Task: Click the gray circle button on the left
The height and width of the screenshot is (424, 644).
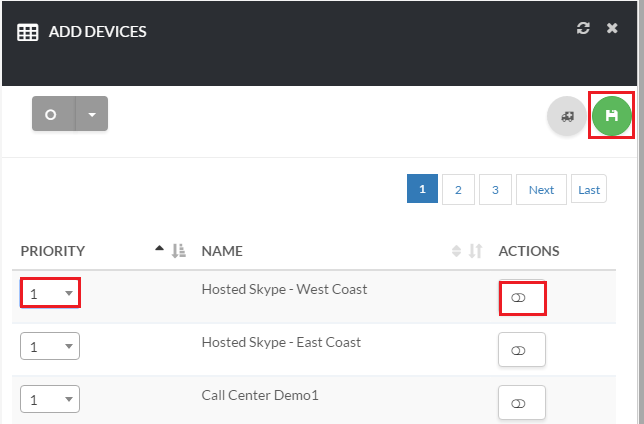Action: click(x=52, y=114)
